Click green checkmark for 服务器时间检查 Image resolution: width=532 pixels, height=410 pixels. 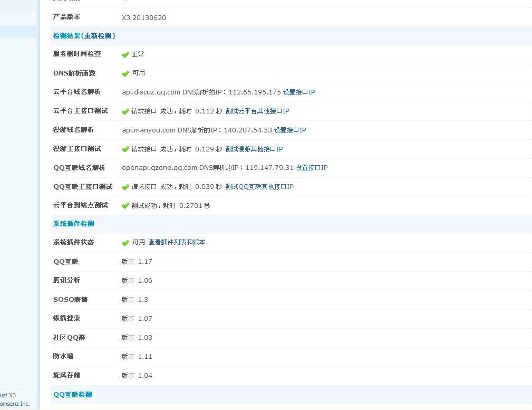pyautogui.click(x=125, y=54)
